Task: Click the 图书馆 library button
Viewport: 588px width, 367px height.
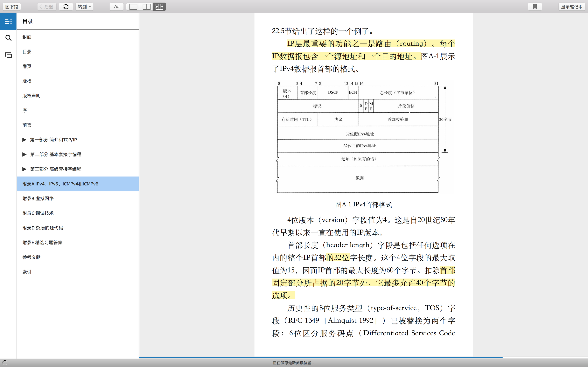Action: coord(12,7)
